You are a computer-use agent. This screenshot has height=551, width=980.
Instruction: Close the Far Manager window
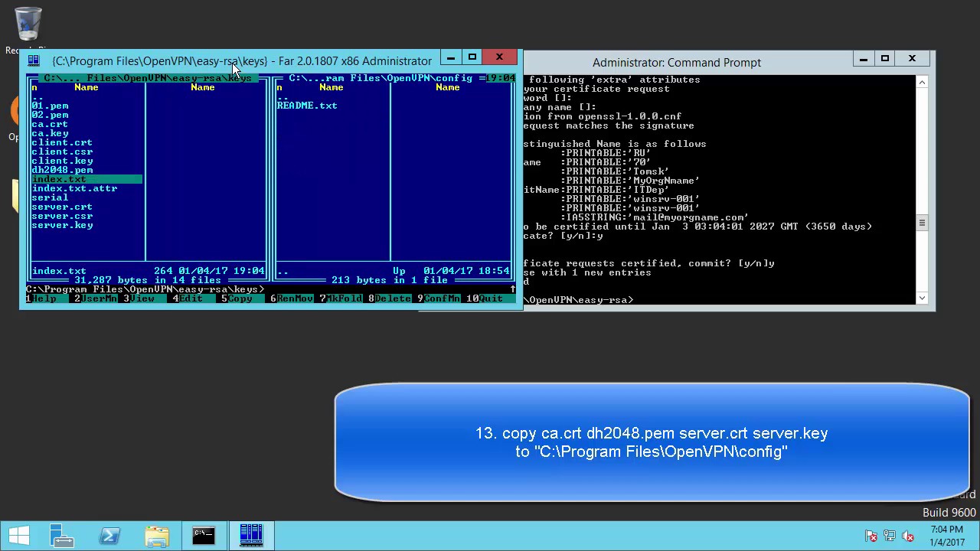pyautogui.click(x=499, y=57)
